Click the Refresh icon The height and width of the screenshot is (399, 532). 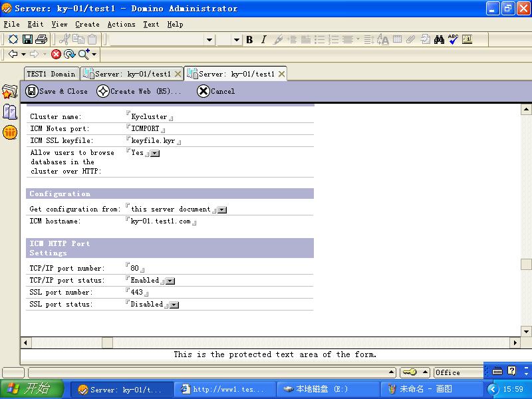(69, 55)
